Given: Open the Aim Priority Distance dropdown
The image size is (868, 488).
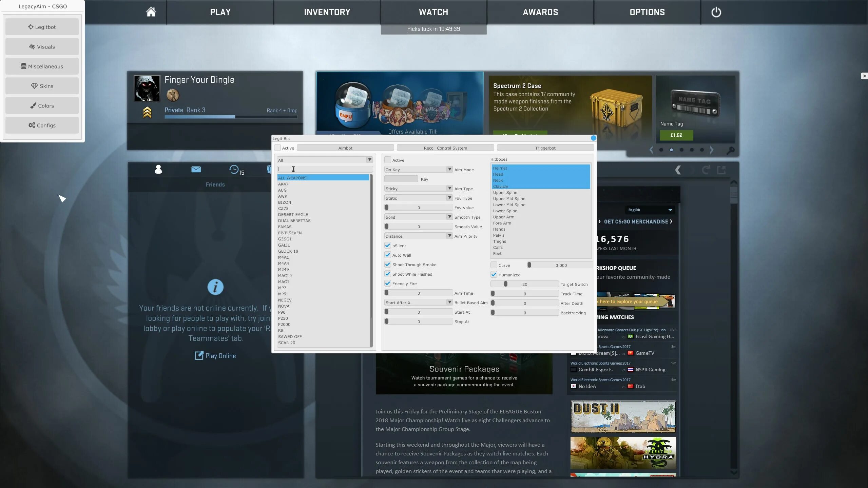Looking at the screenshot, I should (419, 236).
